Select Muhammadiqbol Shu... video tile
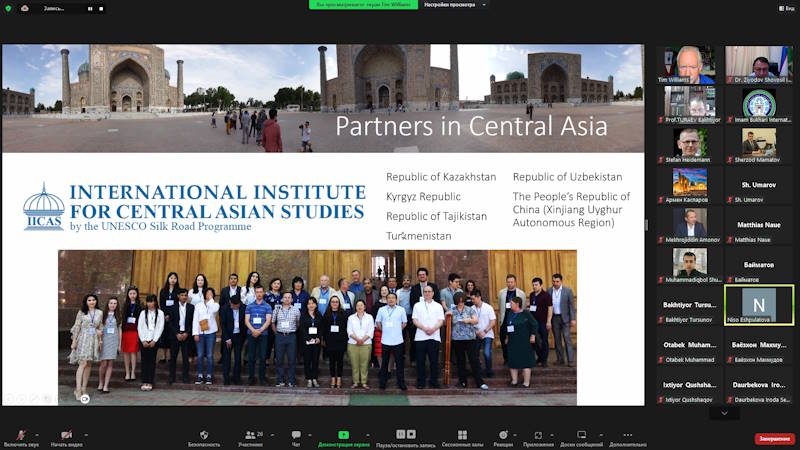Viewport: 800px width, 450px height. coord(689,265)
